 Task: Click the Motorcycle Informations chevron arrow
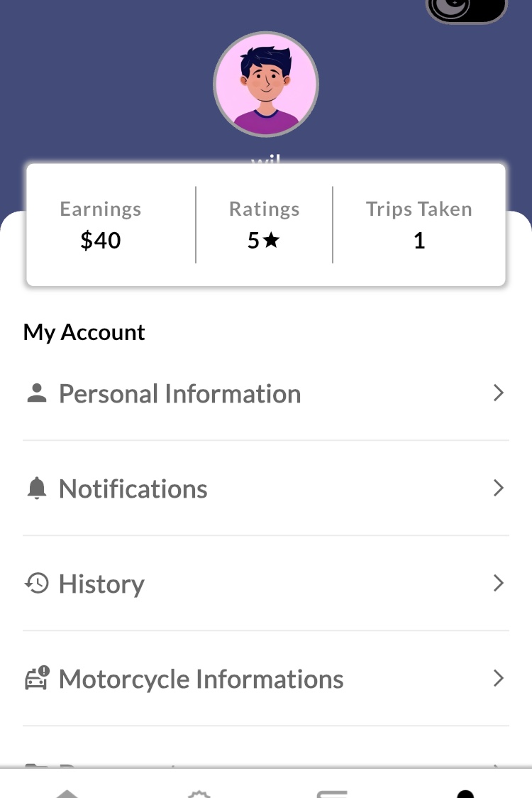pos(499,679)
